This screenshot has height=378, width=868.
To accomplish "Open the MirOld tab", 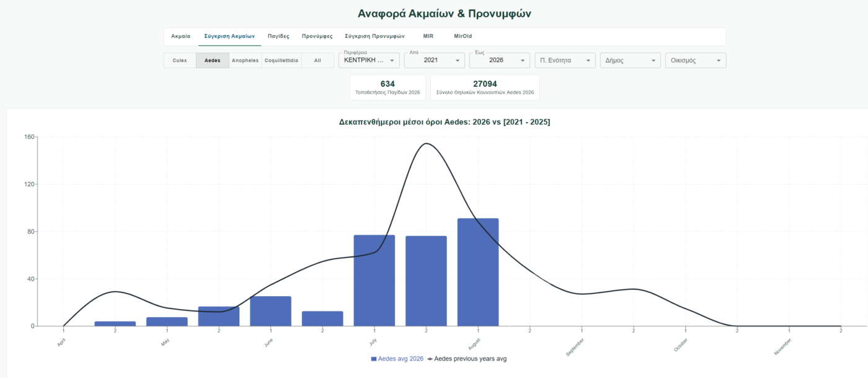I will tap(463, 37).
